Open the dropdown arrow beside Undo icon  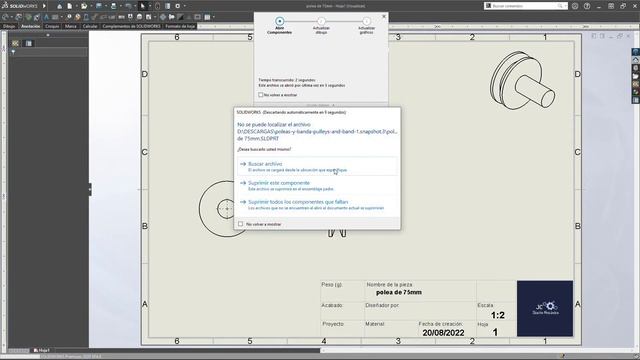pyautogui.click(x=135, y=6)
